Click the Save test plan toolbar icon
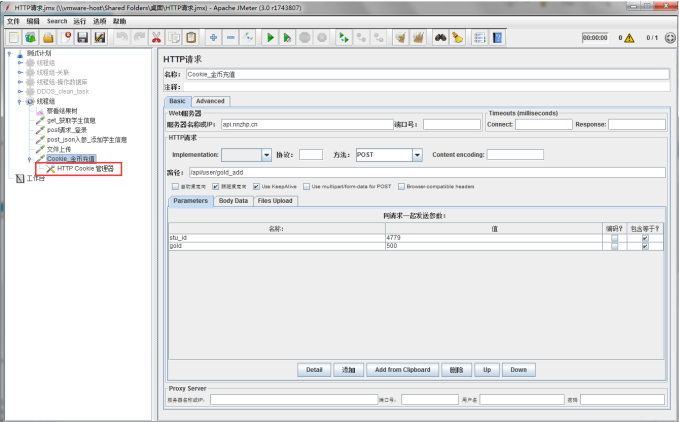The height and width of the screenshot is (422, 679). 83,38
